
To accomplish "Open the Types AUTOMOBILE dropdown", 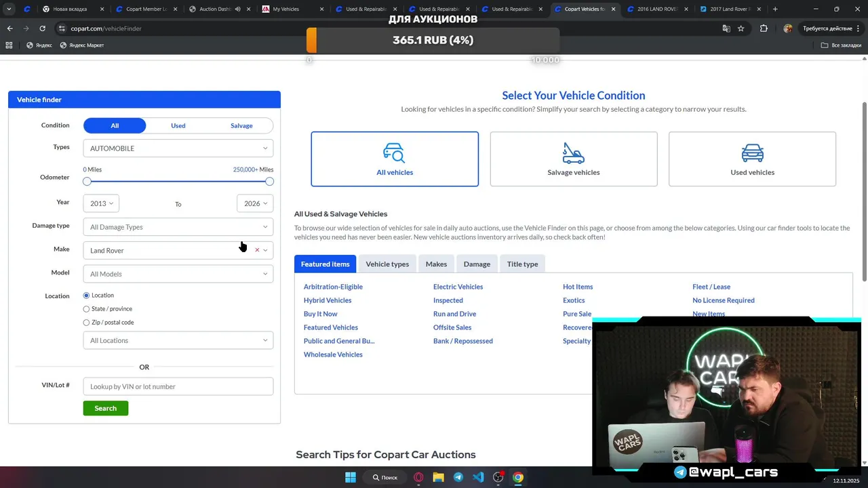I will [x=178, y=148].
